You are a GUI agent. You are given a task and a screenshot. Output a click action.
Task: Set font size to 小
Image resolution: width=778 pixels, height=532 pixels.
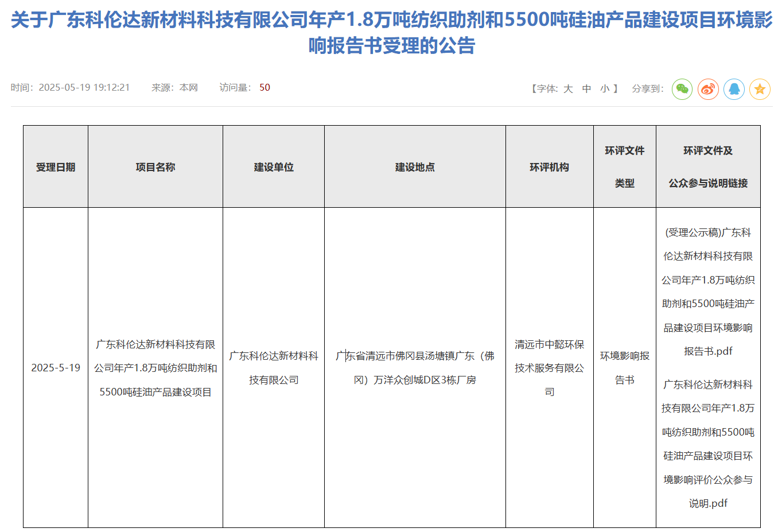tap(605, 88)
